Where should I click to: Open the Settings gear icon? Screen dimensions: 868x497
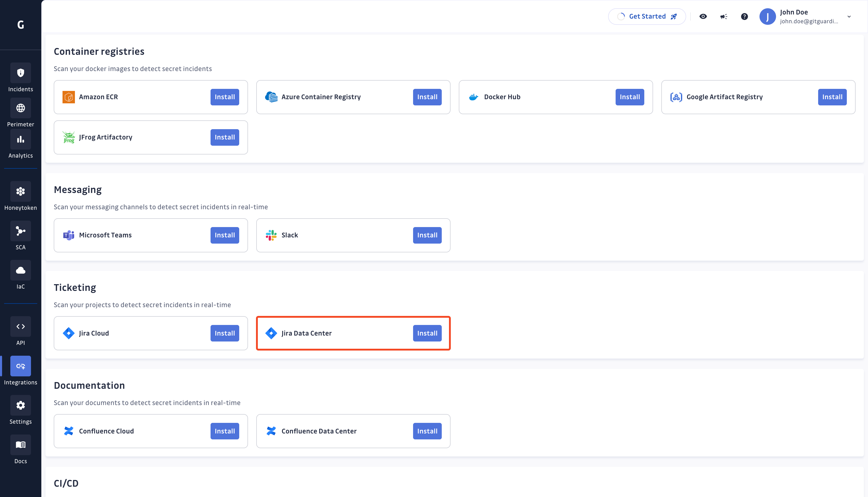click(20, 405)
